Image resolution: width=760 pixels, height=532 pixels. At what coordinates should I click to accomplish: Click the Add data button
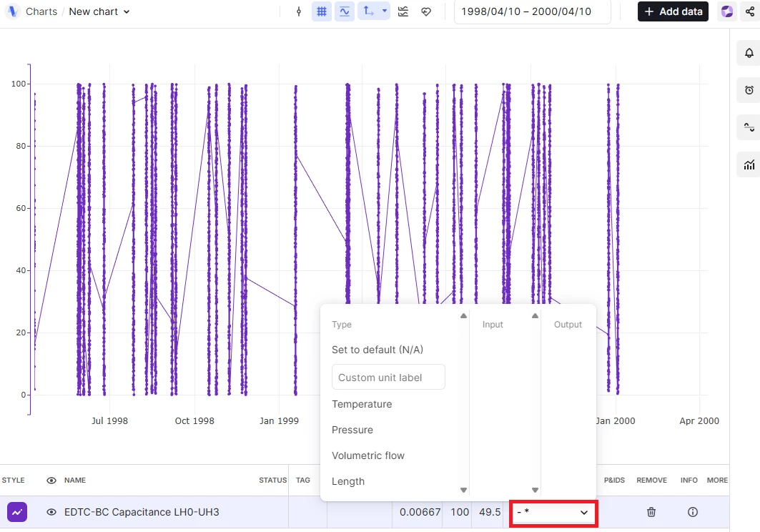pyautogui.click(x=673, y=11)
